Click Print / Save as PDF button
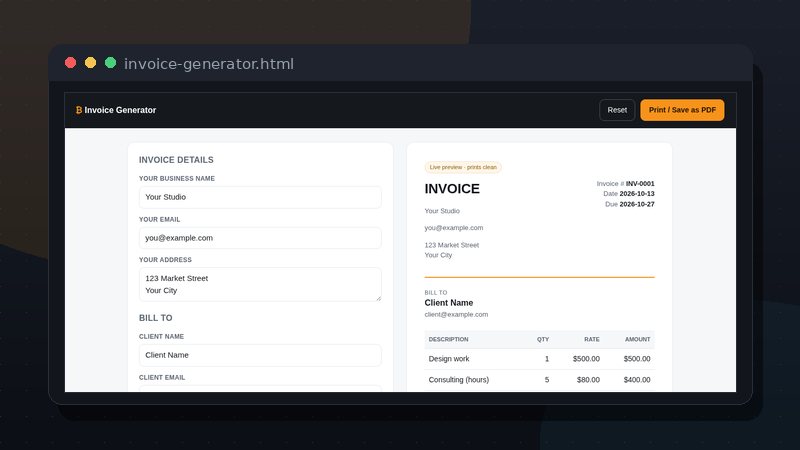The height and width of the screenshot is (450, 800). pyautogui.click(x=682, y=110)
